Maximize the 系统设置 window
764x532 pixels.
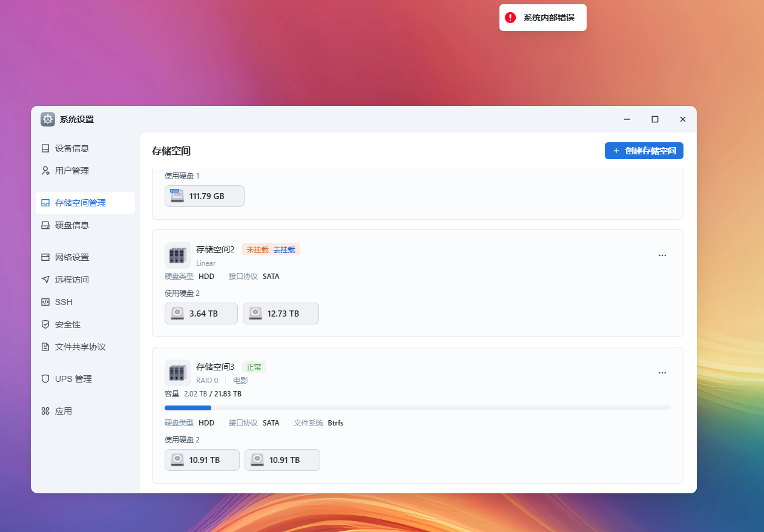655,119
